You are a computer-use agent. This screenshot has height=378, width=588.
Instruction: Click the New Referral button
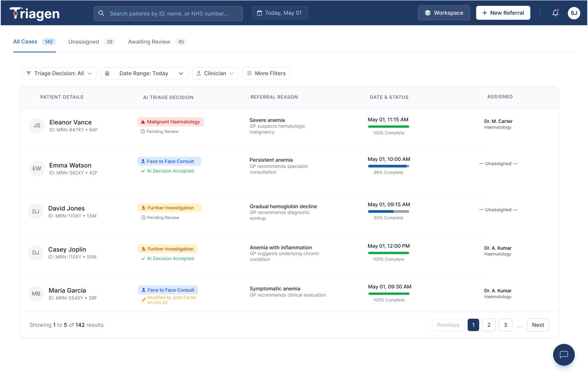point(503,13)
